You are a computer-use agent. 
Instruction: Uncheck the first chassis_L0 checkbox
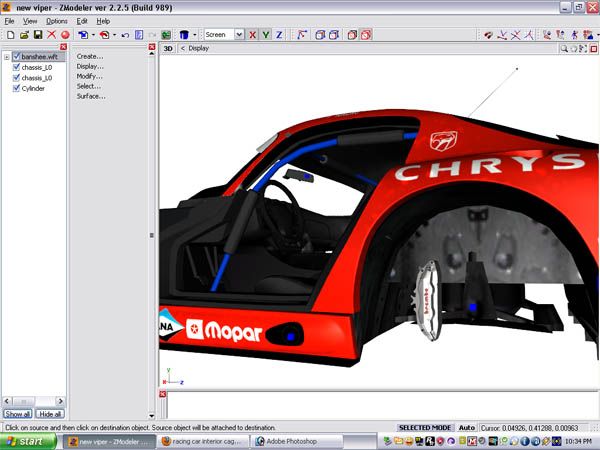(x=16, y=67)
